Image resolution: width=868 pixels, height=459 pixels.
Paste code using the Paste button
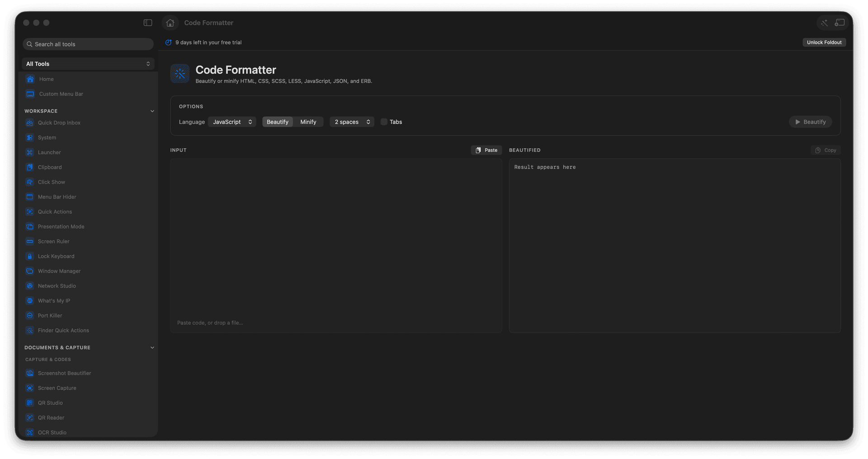coord(486,150)
